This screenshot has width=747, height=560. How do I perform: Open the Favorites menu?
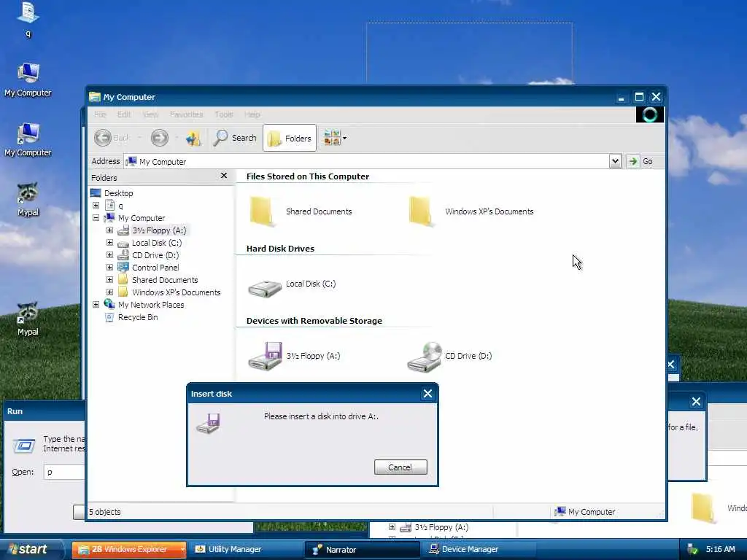point(186,114)
